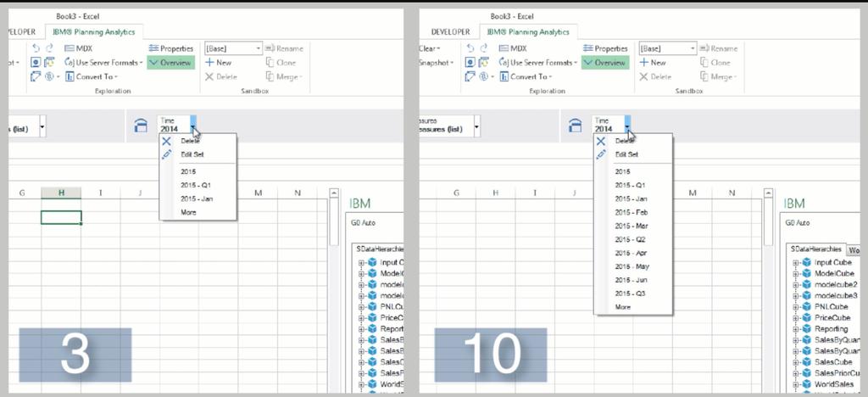Click the blue Delete X icon in right window menu

pyautogui.click(x=601, y=141)
